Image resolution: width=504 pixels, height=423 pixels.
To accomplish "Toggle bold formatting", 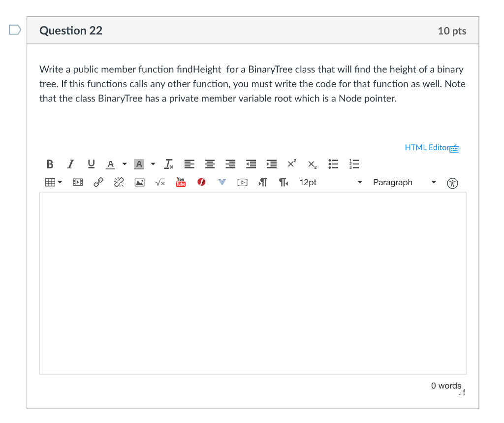I will (x=50, y=164).
